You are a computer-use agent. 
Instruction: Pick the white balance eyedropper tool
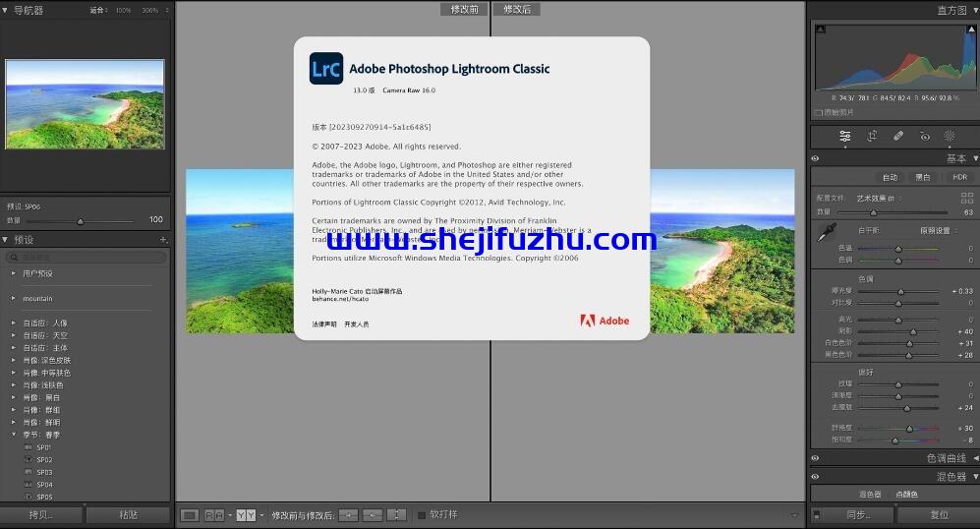pyautogui.click(x=827, y=233)
